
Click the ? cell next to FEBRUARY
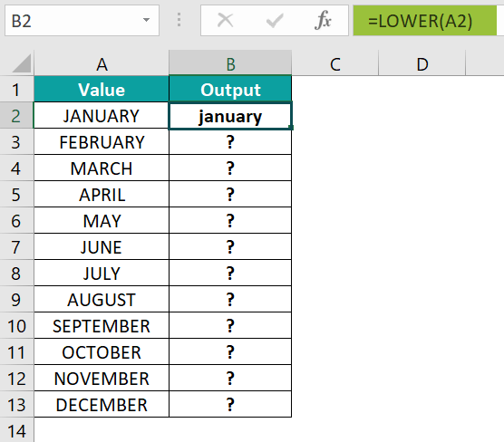[x=230, y=142]
